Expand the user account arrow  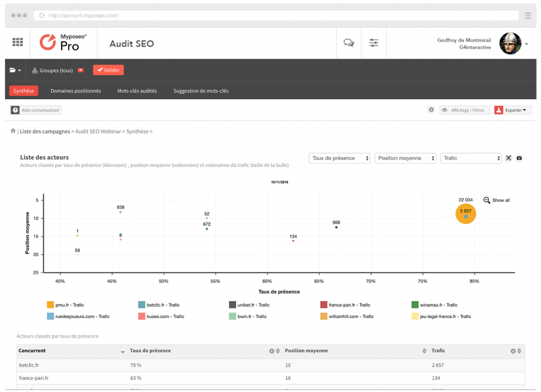tap(526, 44)
